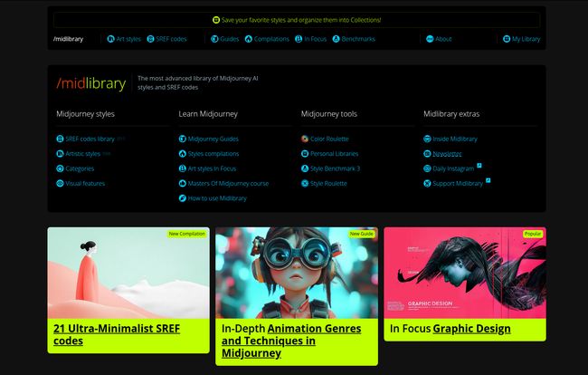
Task: Click the Midjourney Guides icon
Action: click(x=182, y=139)
